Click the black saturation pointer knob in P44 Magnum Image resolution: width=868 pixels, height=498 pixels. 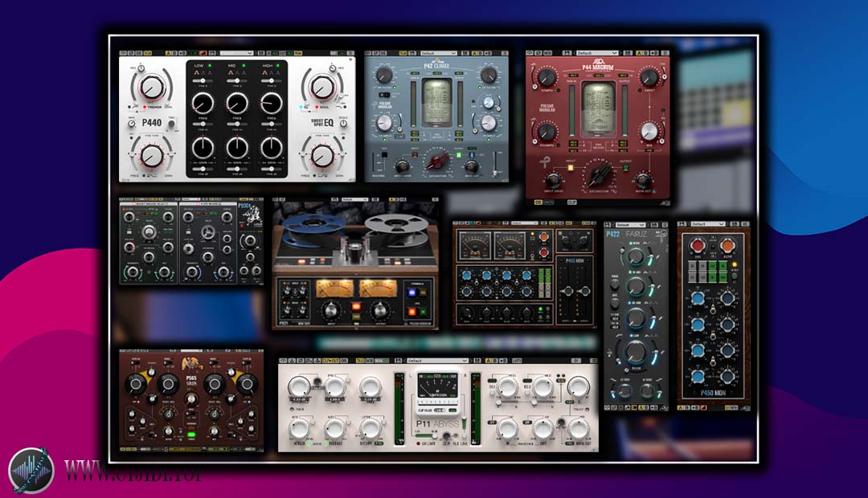pos(600,174)
